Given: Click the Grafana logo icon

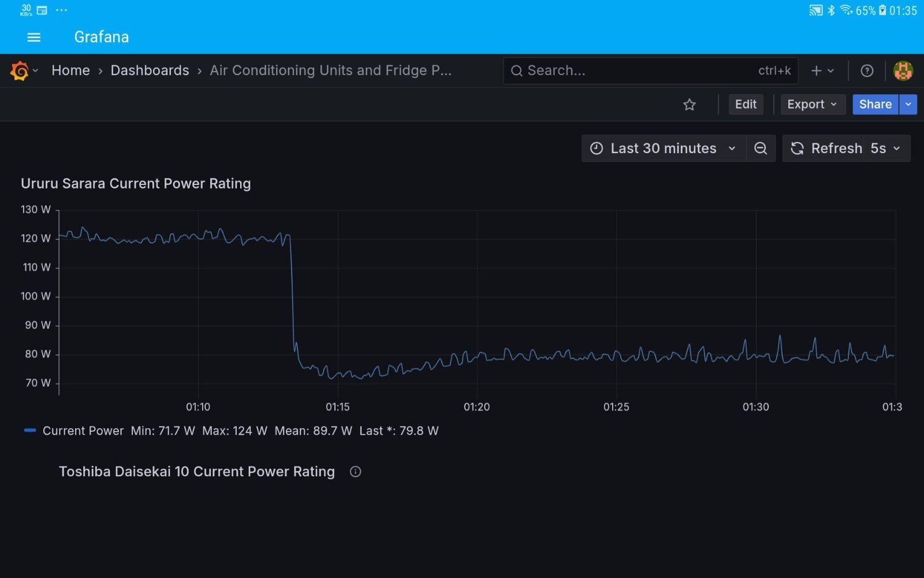Looking at the screenshot, I should pos(20,71).
